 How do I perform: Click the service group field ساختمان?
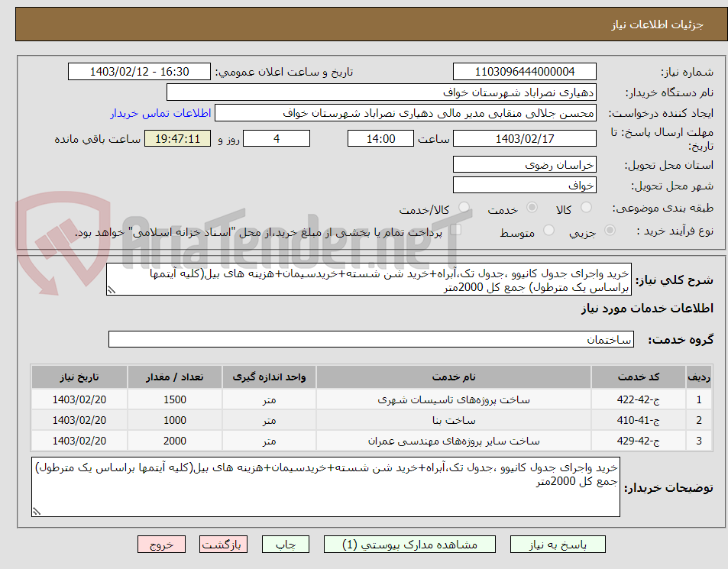[371, 339]
